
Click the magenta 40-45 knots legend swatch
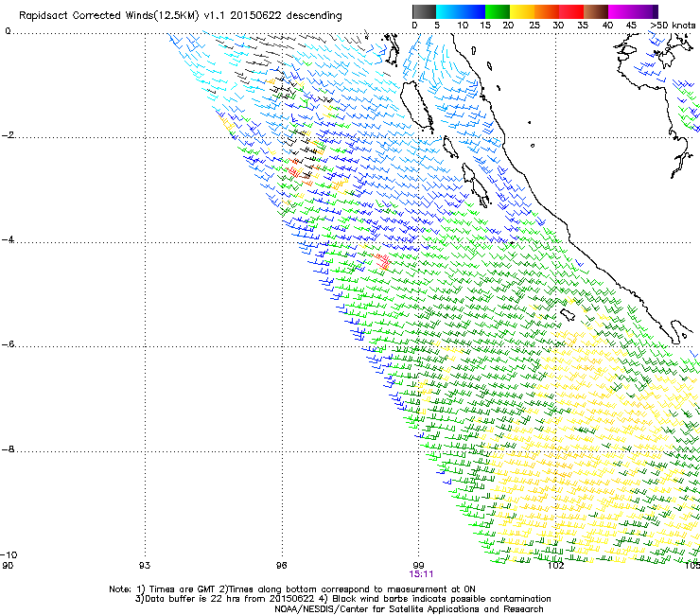pyautogui.click(x=621, y=11)
